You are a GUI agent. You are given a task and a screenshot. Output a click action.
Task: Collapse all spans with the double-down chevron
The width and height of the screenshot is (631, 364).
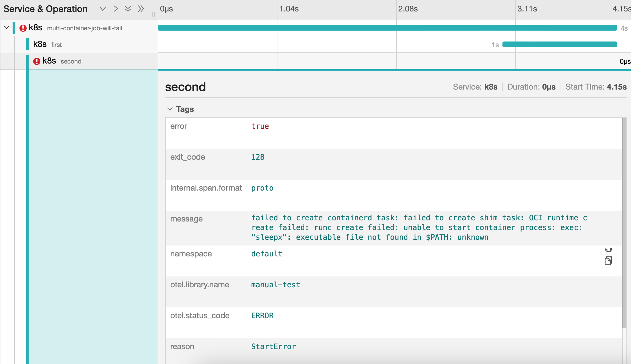(128, 9)
